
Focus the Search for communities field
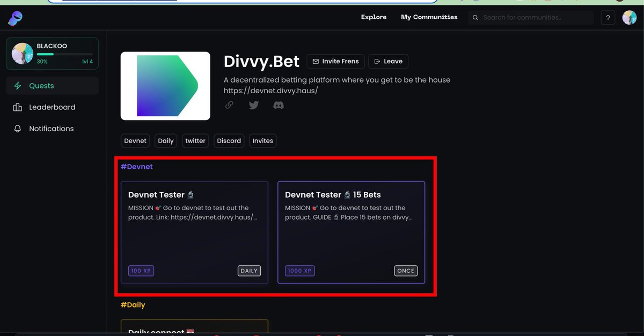tap(531, 18)
